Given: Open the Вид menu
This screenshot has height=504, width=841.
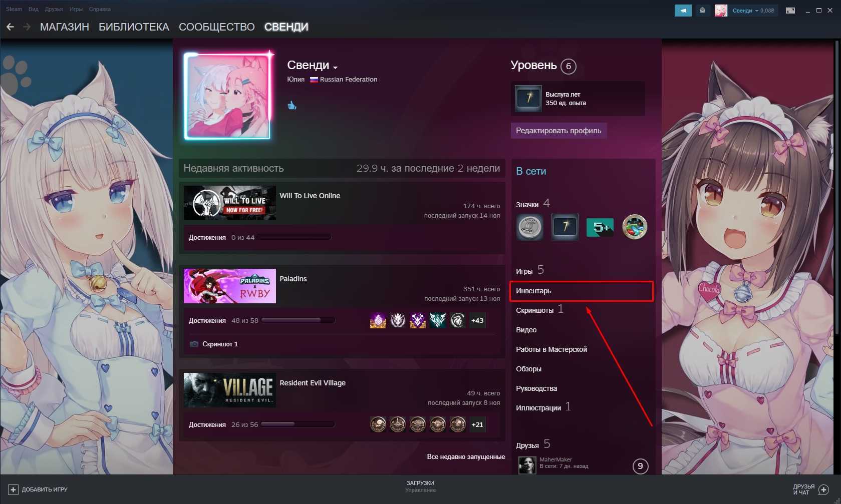Looking at the screenshot, I should point(34,9).
